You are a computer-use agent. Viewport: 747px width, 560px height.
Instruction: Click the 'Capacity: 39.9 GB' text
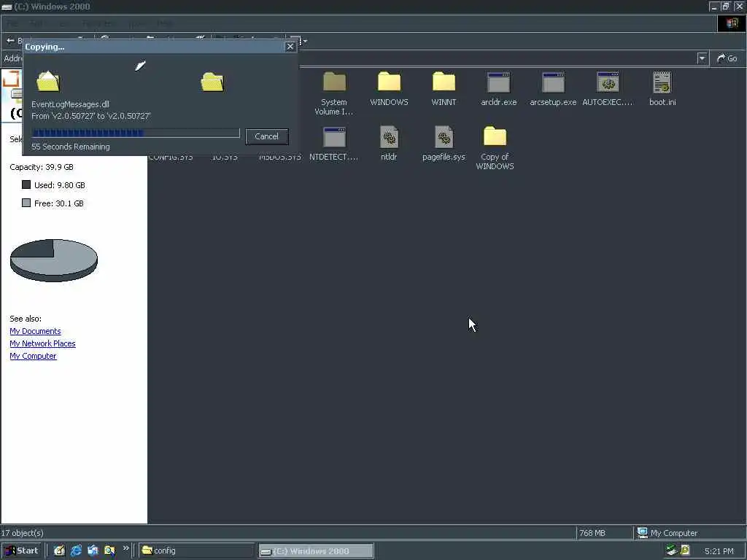point(42,167)
